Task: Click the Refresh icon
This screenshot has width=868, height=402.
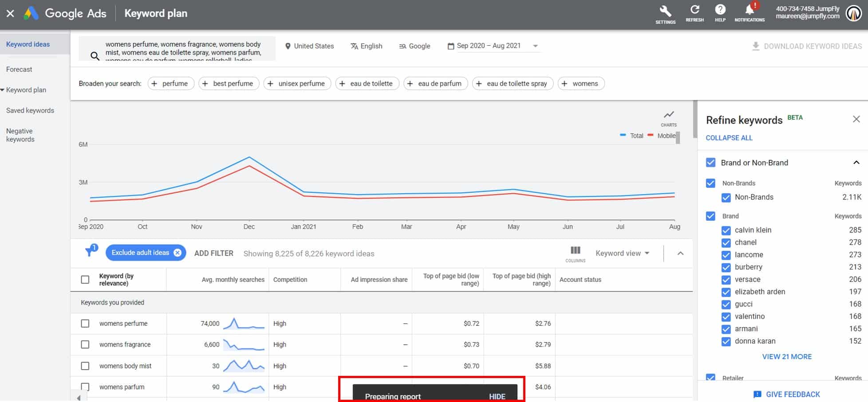Action: tap(694, 10)
